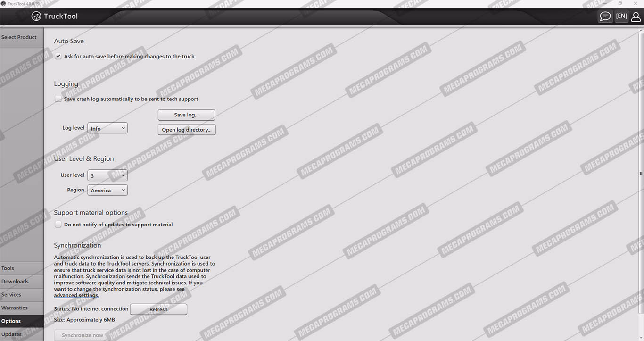Click 'Size: Approximately 6MB' text
This screenshot has height=341, width=644.
tap(84, 320)
